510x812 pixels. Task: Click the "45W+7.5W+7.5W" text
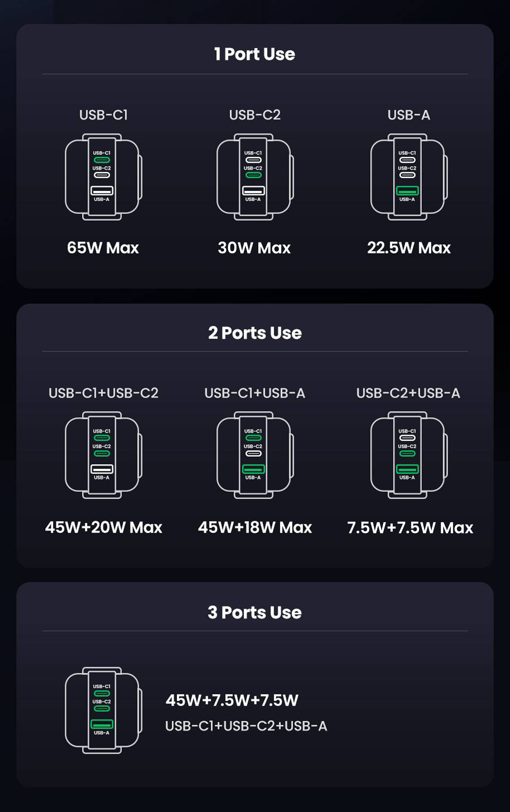[x=232, y=700]
